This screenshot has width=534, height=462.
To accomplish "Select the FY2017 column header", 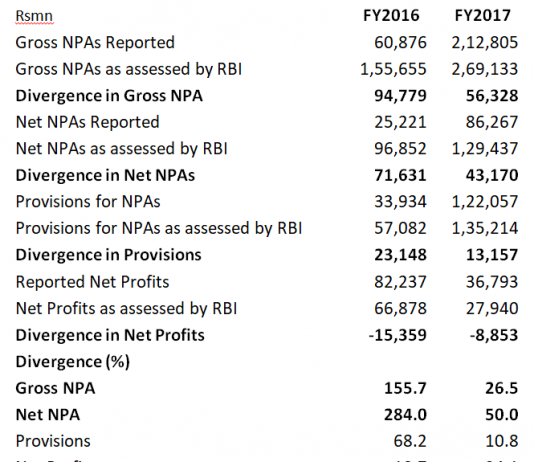I will [483, 16].
